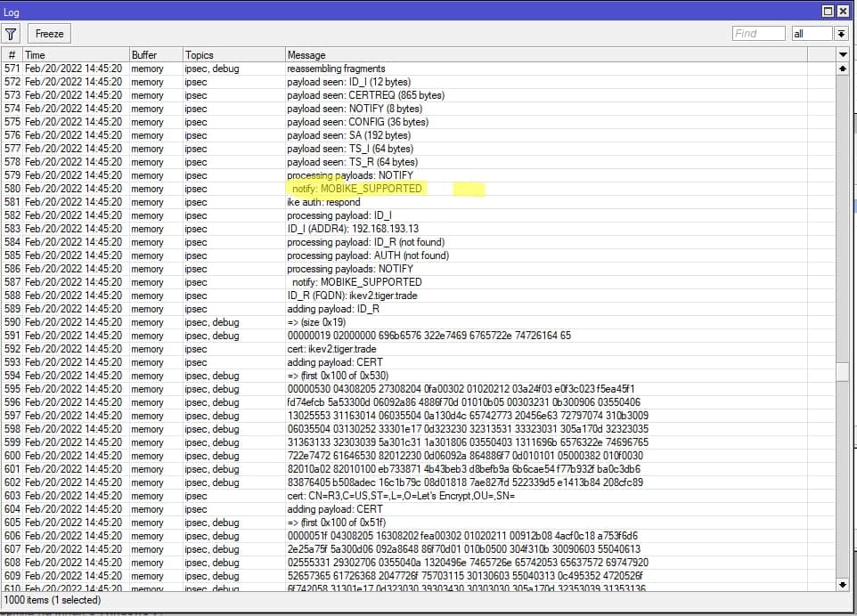Click the vertical scrollbar thumb
The width and height of the screenshot is (857, 616).
tap(842, 371)
